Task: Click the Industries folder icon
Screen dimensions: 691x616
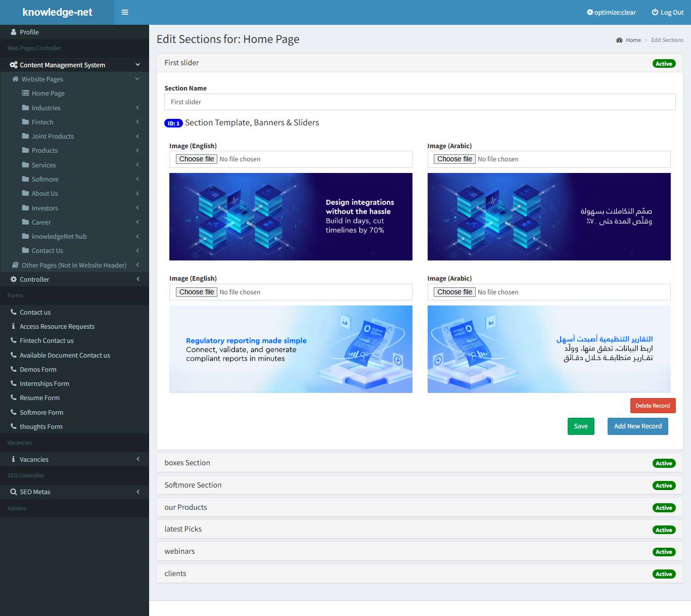Action: click(25, 108)
